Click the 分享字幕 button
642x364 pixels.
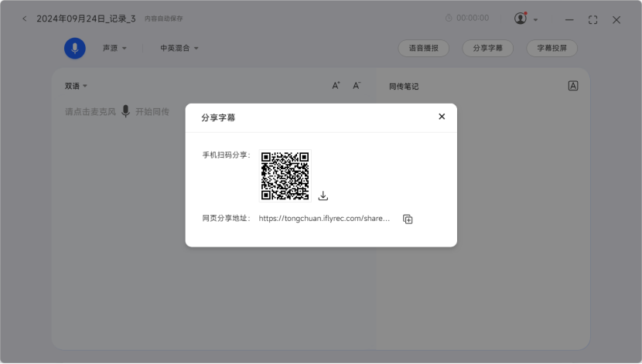point(488,48)
